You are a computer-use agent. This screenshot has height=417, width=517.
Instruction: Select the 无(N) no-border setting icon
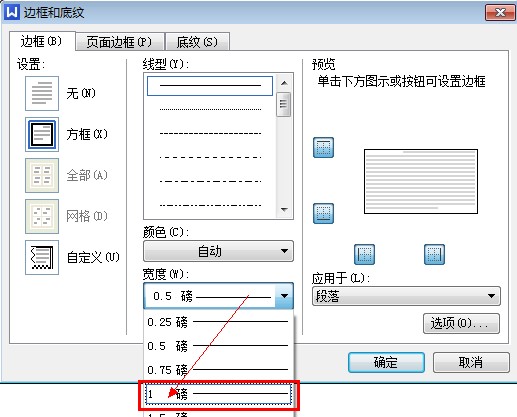[x=42, y=93]
